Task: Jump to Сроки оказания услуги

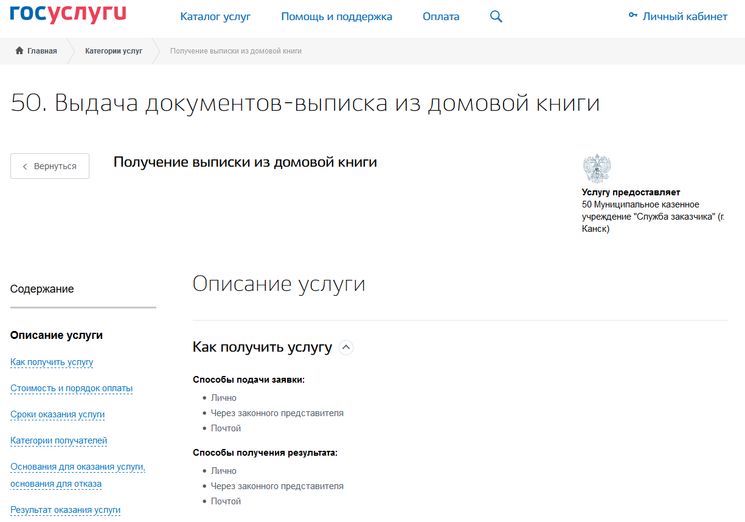Action: (x=57, y=414)
